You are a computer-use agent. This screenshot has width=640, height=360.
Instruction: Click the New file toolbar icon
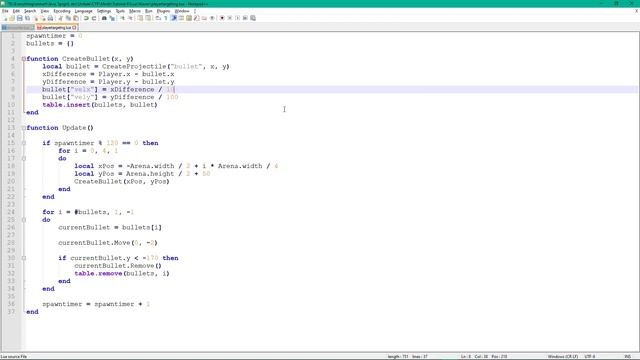5,18
